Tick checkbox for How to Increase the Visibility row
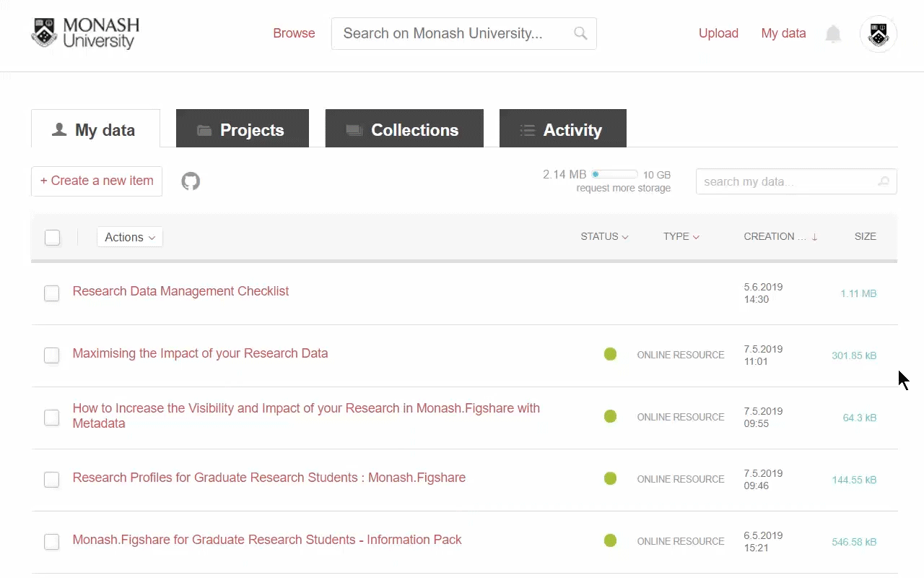The height and width of the screenshot is (578, 924). pos(52,418)
